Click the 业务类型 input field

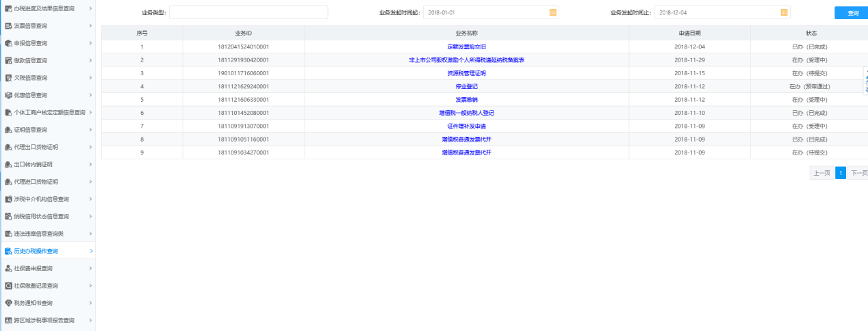[248, 12]
